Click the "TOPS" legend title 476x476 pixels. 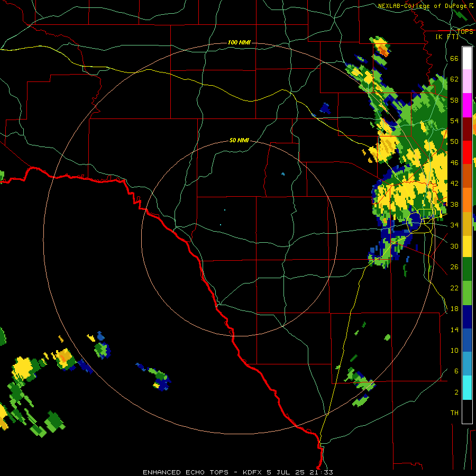pyautogui.click(x=465, y=31)
